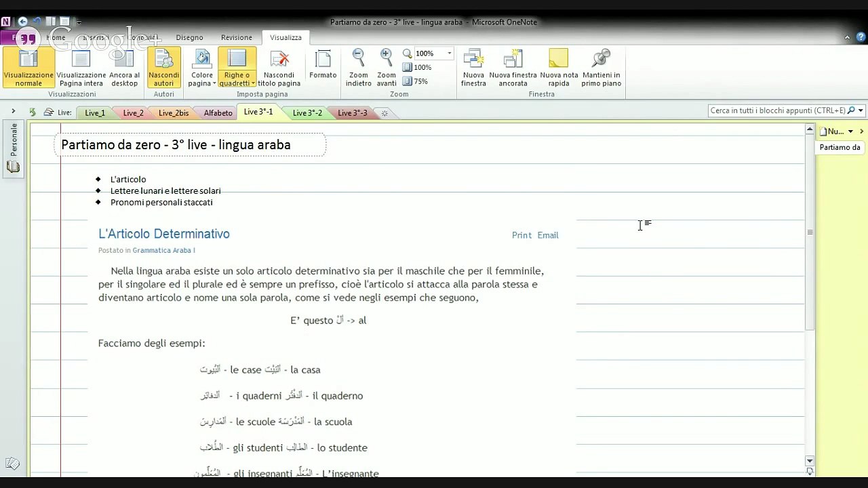Image resolution: width=868 pixels, height=488 pixels.
Task: Click the Print link
Action: (x=521, y=235)
